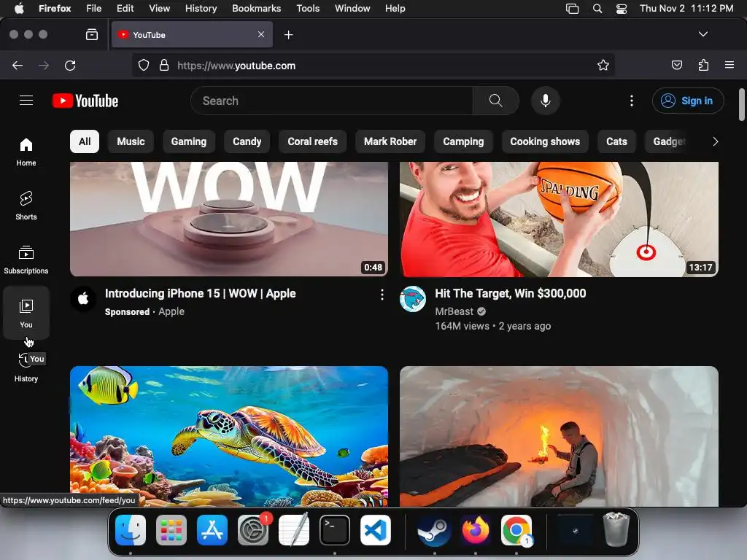Viewport: 747px width, 560px height.
Task: Open the iPhone 15 WOW video thumbnail
Action: coord(228,219)
